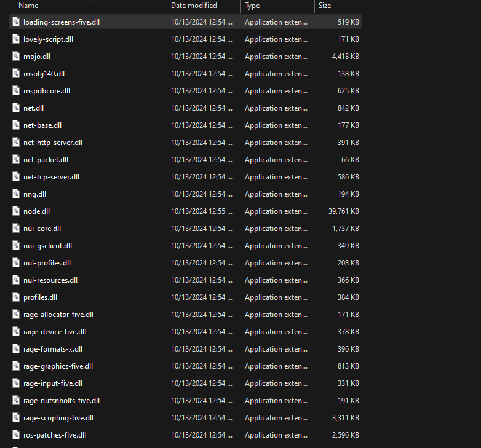Click the file icon beside loading-screens-five.dll

pyautogui.click(x=16, y=22)
